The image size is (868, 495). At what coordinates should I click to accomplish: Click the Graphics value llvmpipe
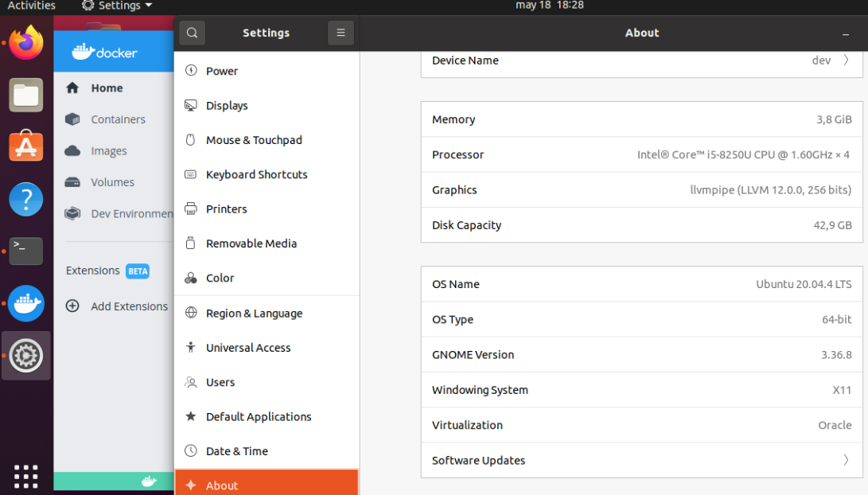pos(771,190)
